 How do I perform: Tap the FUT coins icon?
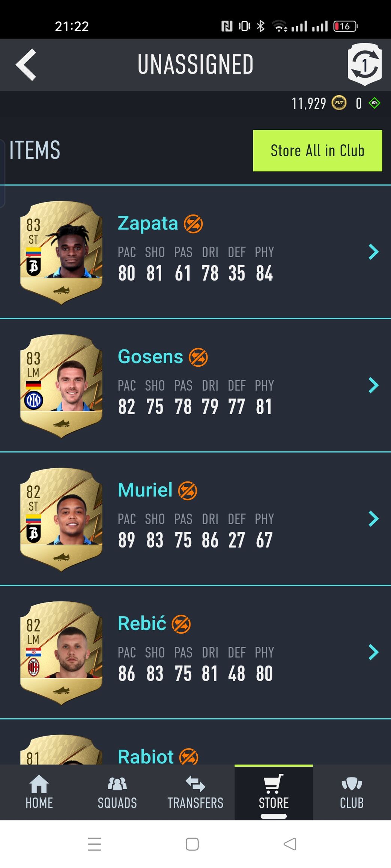[x=339, y=103]
